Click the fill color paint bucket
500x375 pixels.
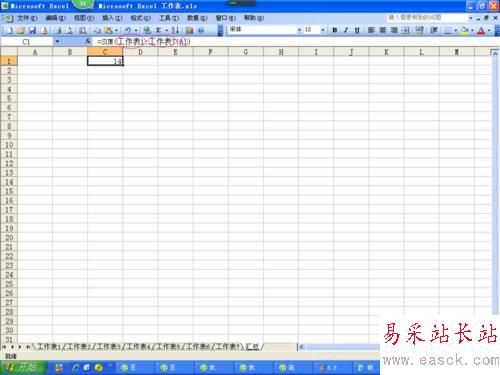(x=465, y=30)
